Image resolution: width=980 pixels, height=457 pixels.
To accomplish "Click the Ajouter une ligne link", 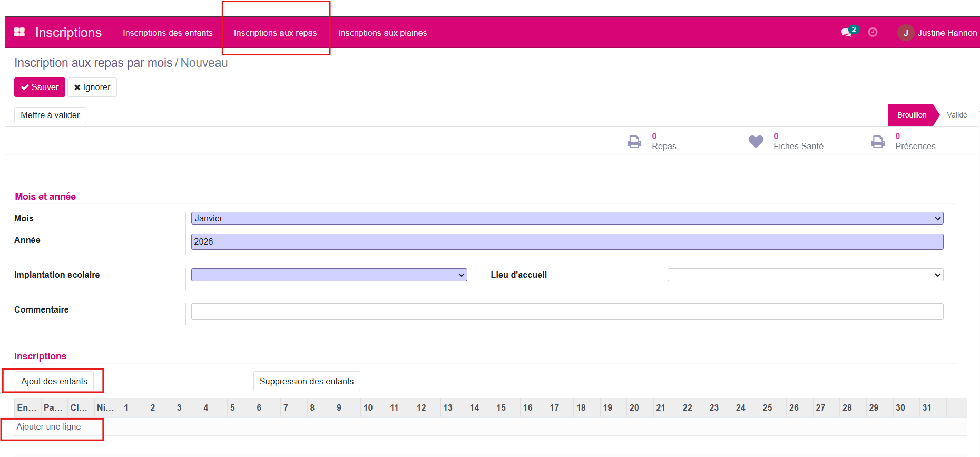I will (x=48, y=427).
